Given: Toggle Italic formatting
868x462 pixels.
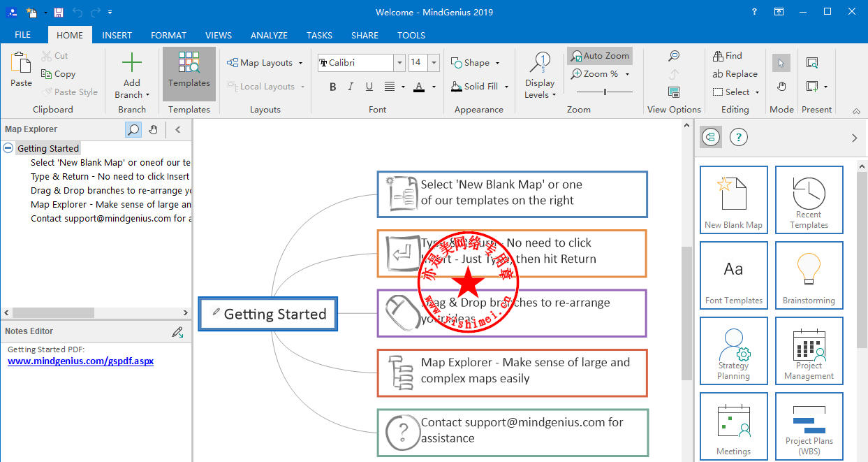Looking at the screenshot, I should point(351,87).
